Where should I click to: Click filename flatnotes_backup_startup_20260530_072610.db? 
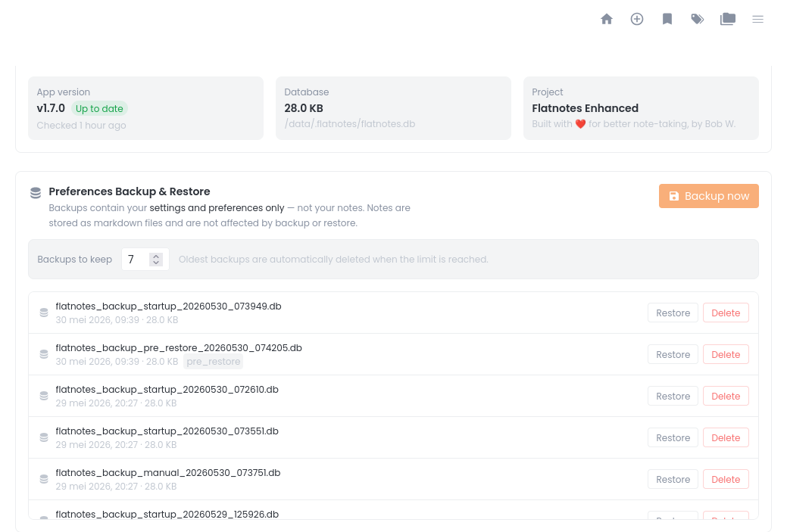coord(167,390)
